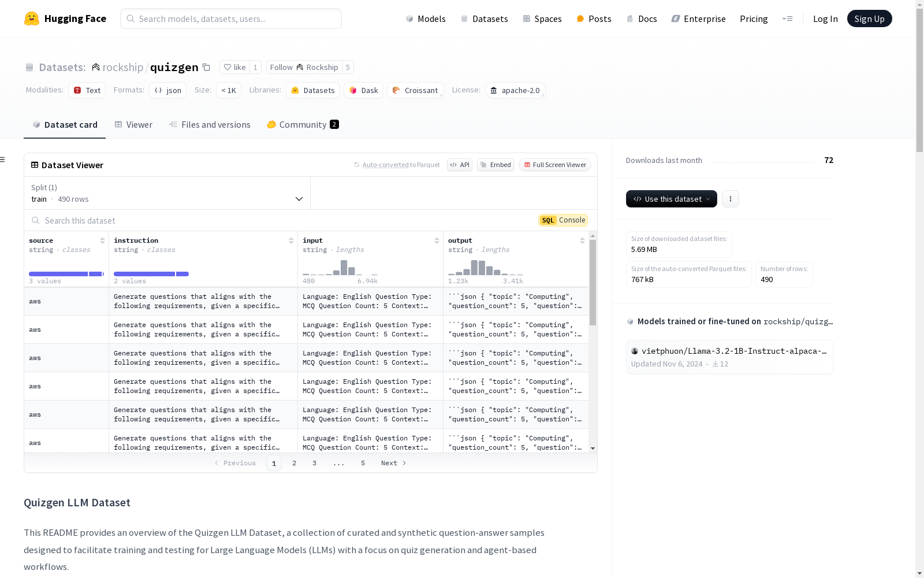Follow Rockship organization
The width and height of the screenshot is (924, 578).
tap(304, 67)
